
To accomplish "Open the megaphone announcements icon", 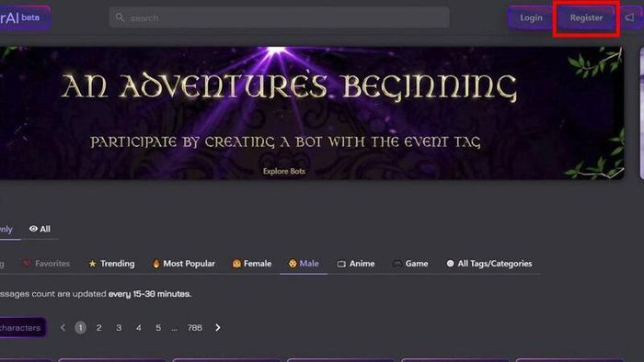I will (630, 17).
